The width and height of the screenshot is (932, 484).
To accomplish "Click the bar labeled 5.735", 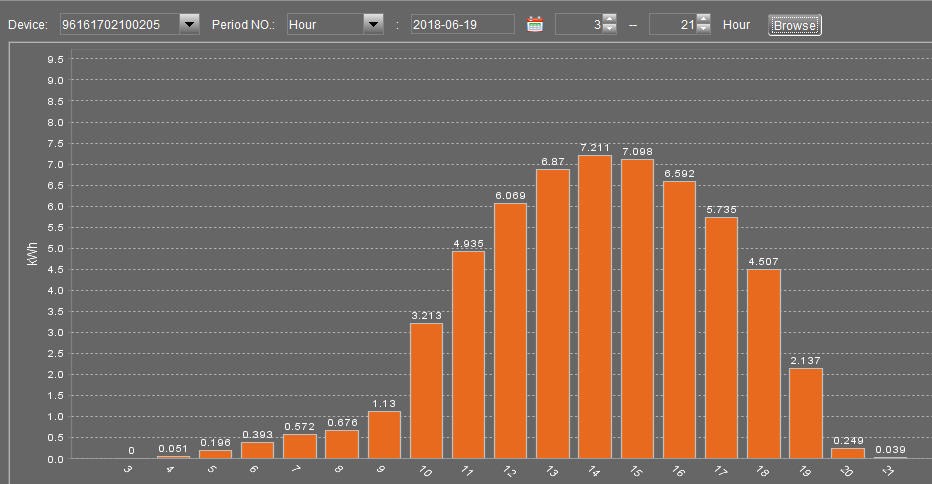I will coord(721,337).
